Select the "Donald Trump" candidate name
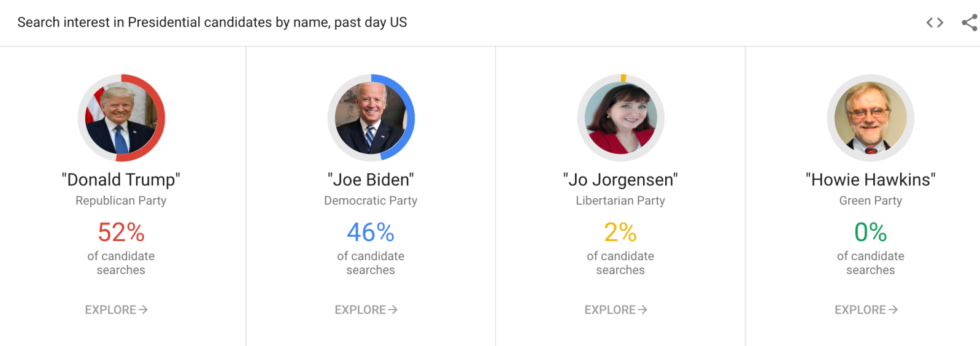 click(x=121, y=180)
